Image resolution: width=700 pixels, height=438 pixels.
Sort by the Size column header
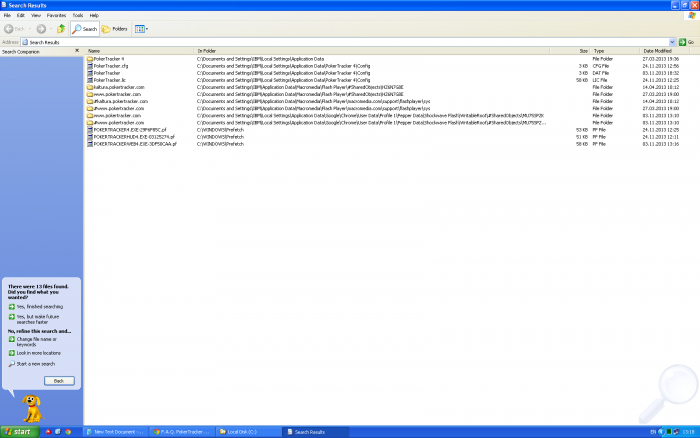[x=570, y=51]
